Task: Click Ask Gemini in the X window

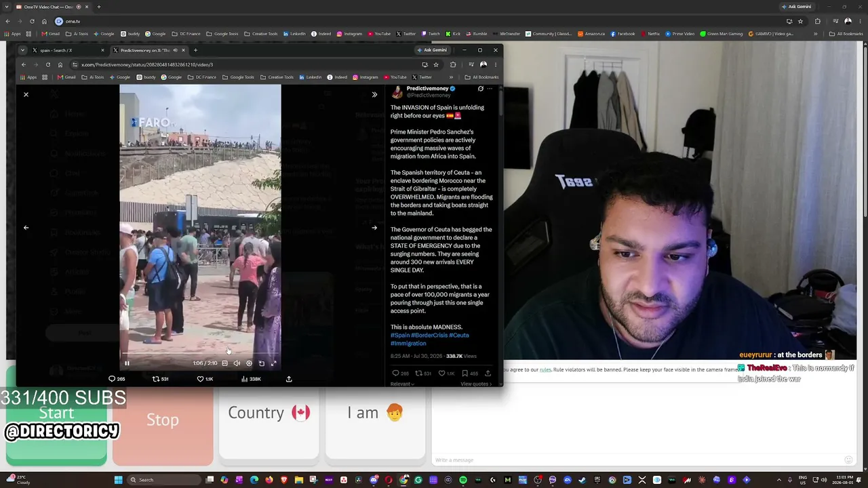Action: click(x=432, y=50)
